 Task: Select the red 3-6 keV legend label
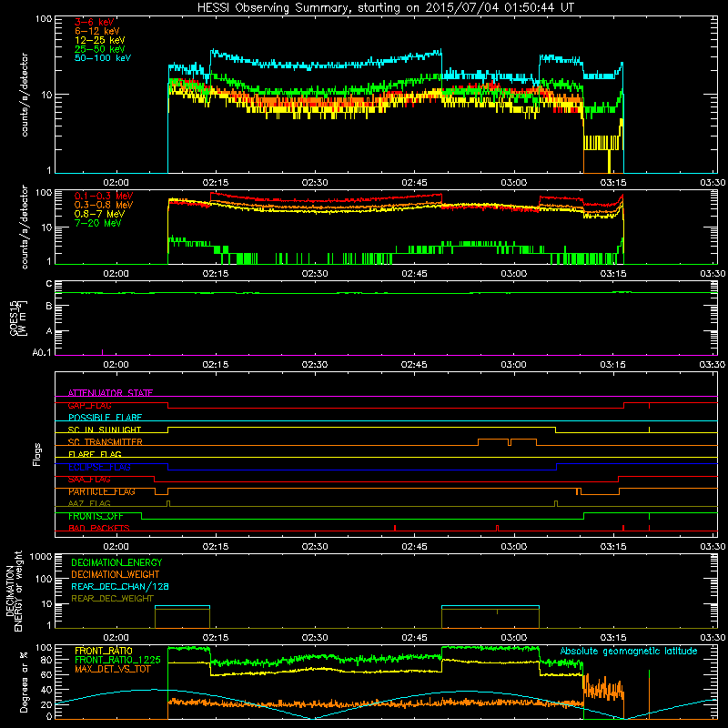click(x=95, y=22)
